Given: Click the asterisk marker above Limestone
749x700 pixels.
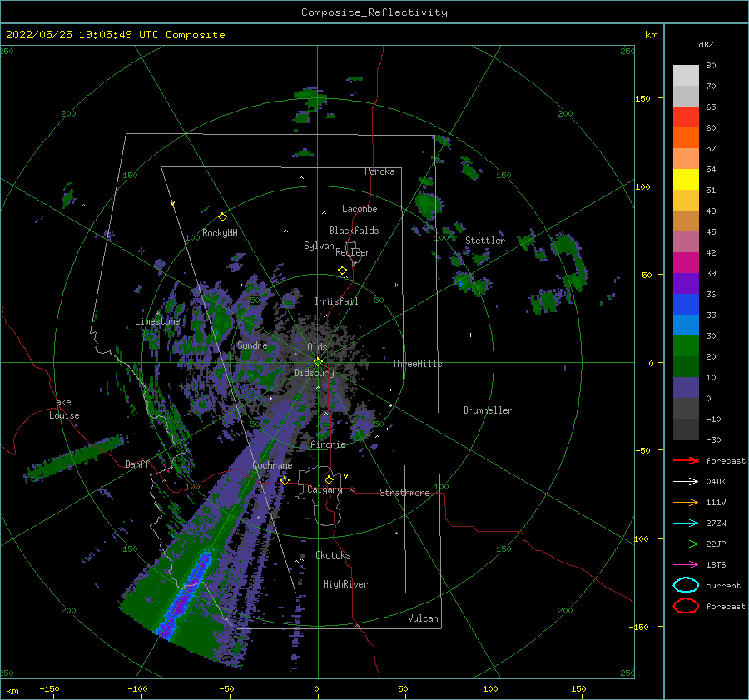Looking at the screenshot, I should tap(157, 314).
